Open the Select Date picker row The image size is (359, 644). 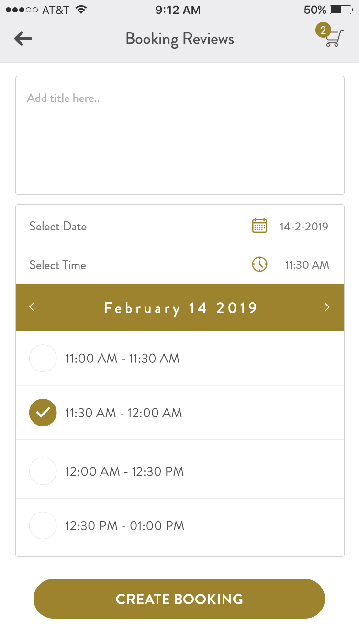point(58,226)
